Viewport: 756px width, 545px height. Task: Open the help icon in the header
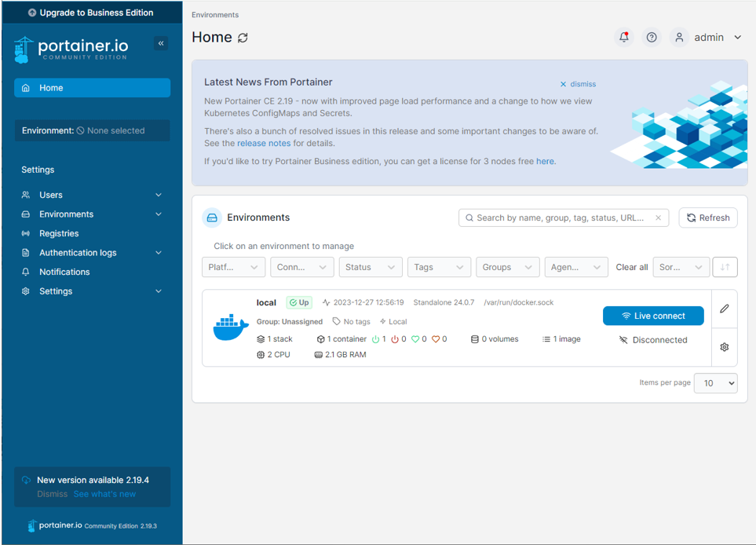tap(652, 37)
